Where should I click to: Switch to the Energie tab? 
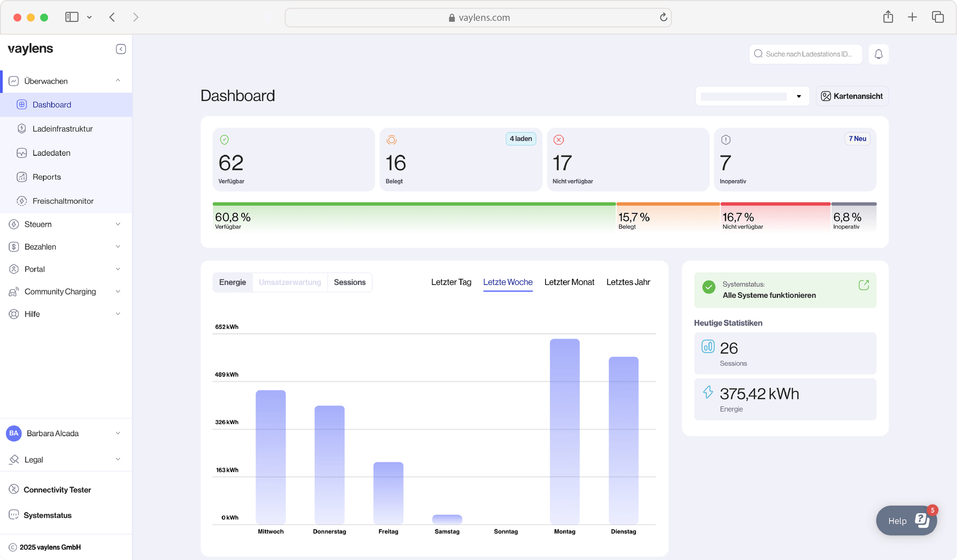coord(233,282)
